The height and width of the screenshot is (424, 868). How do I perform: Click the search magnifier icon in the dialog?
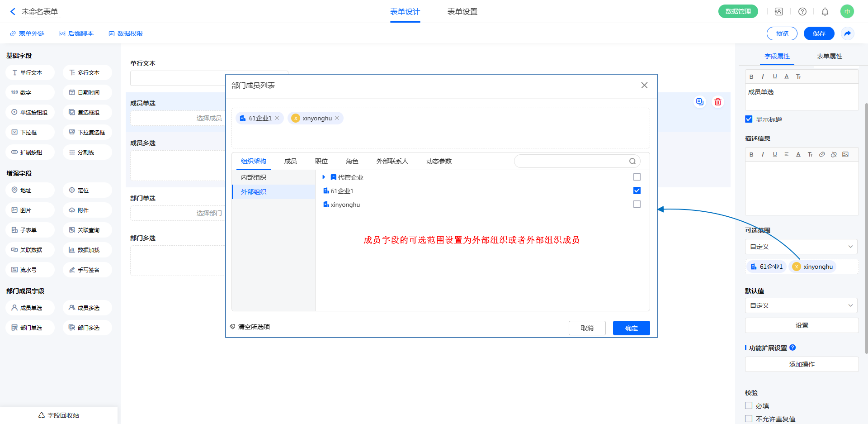tap(632, 161)
